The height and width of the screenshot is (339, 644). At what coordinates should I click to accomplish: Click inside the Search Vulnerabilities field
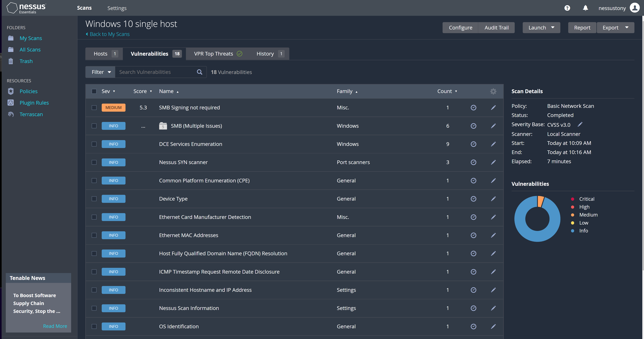click(x=155, y=72)
